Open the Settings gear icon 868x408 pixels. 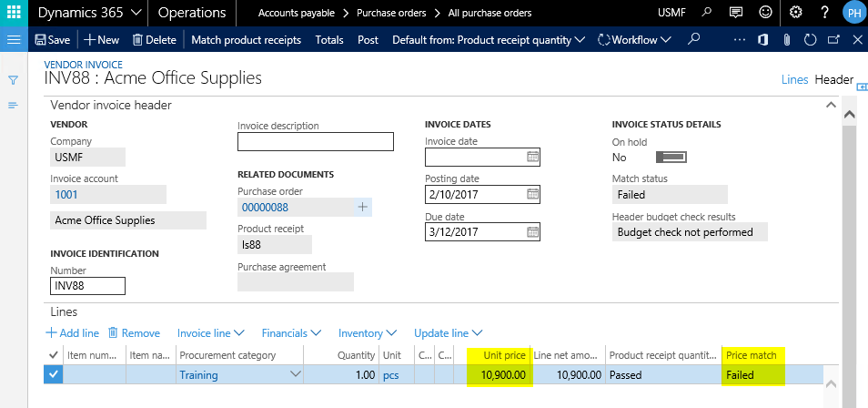coord(795,13)
